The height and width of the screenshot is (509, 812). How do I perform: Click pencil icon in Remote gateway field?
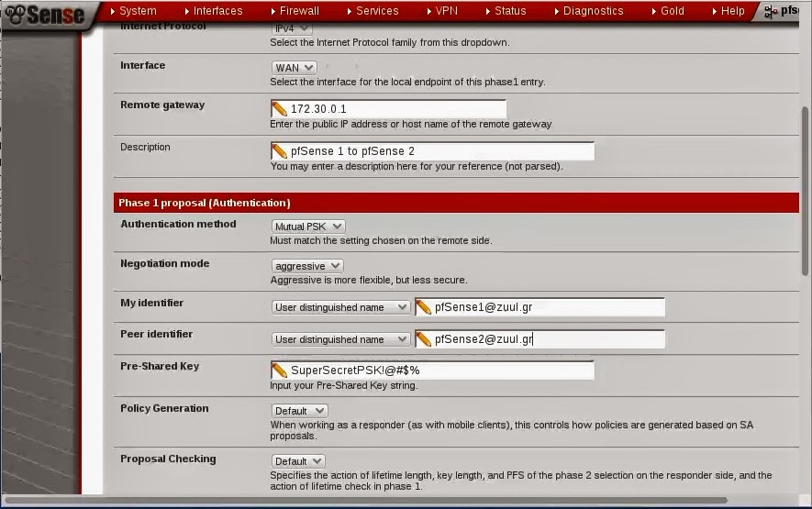(x=279, y=109)
